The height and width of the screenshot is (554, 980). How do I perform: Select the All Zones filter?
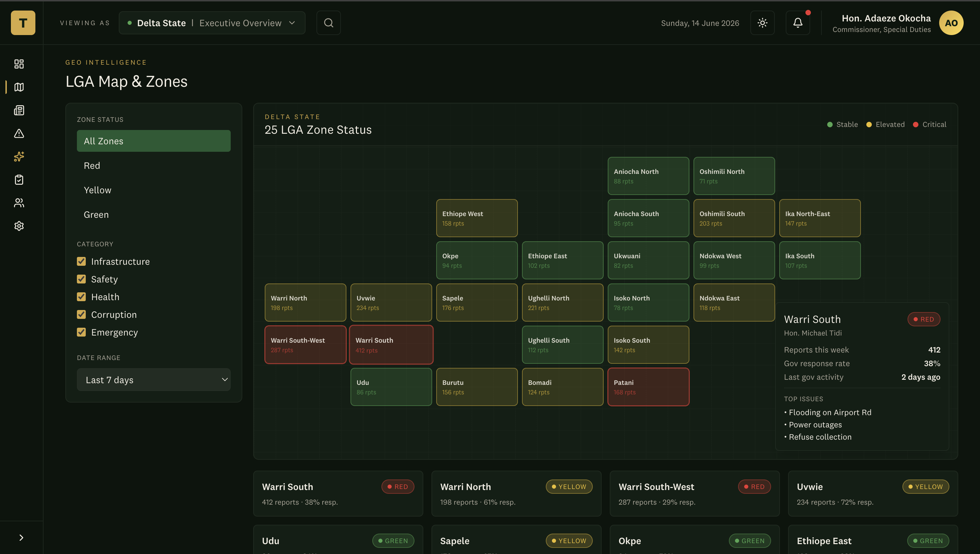[154, 141]
